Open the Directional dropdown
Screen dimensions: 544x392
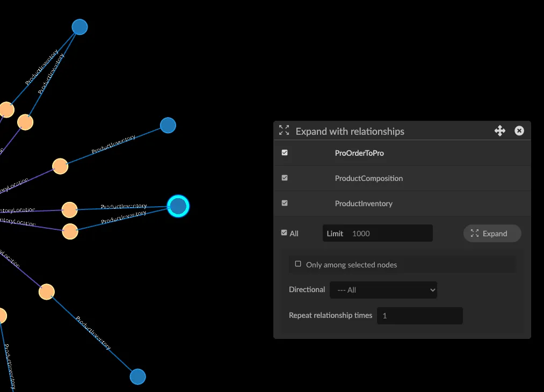[x=383, y=290]
